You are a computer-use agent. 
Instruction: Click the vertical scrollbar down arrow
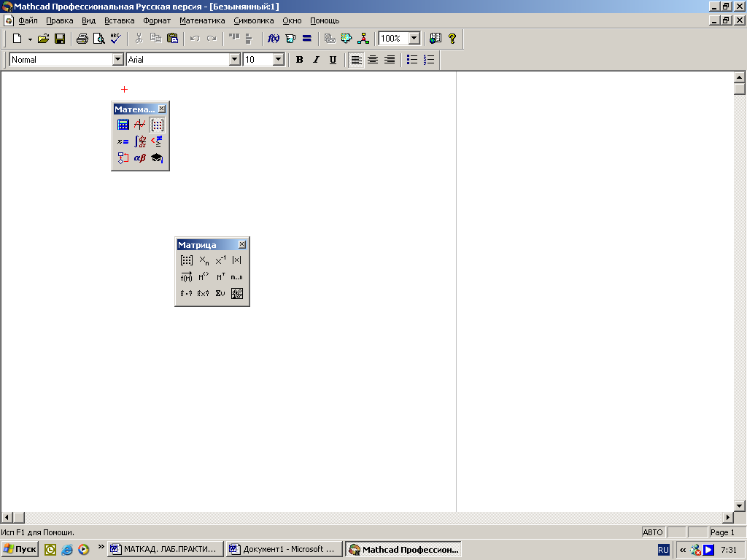point(740,506)
